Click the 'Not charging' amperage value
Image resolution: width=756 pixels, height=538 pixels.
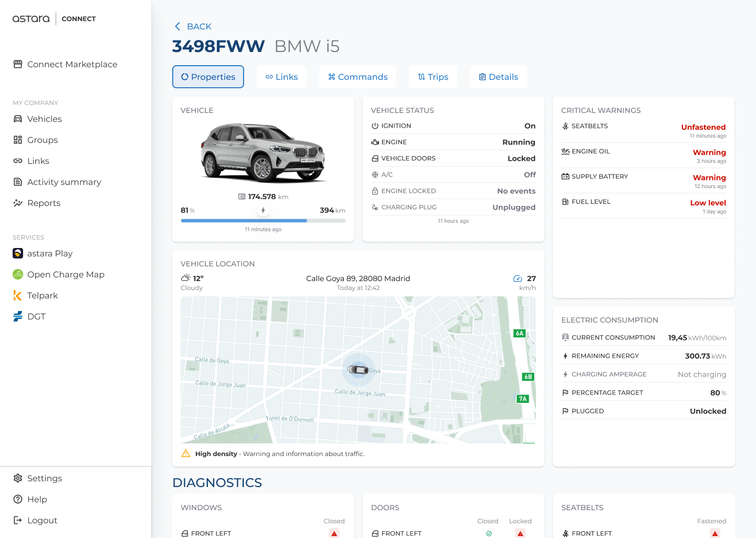click(702, 374)
